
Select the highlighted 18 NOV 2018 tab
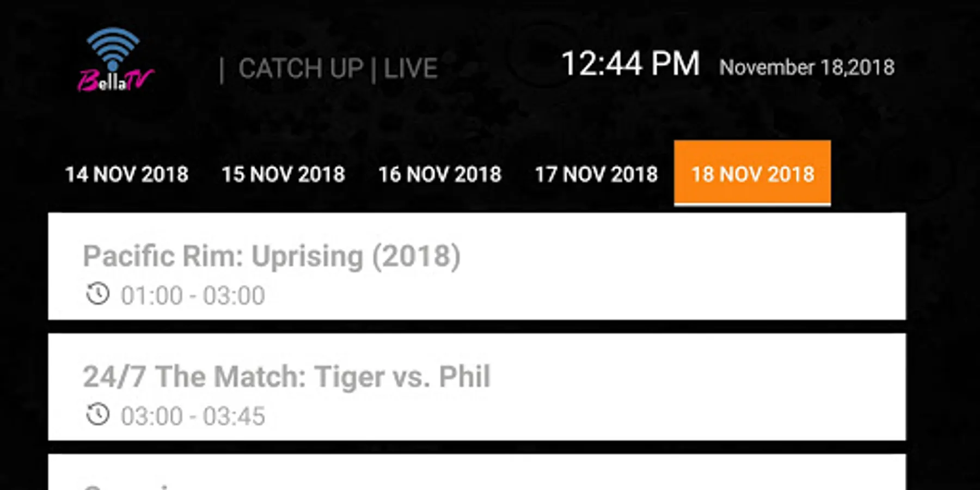(x=752, y=174)
